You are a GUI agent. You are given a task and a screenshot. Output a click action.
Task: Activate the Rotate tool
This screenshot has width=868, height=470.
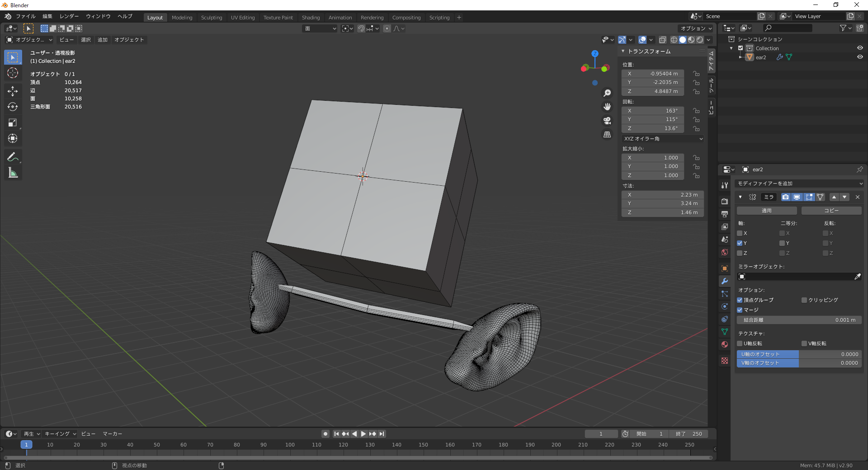(x=13, y=107)
